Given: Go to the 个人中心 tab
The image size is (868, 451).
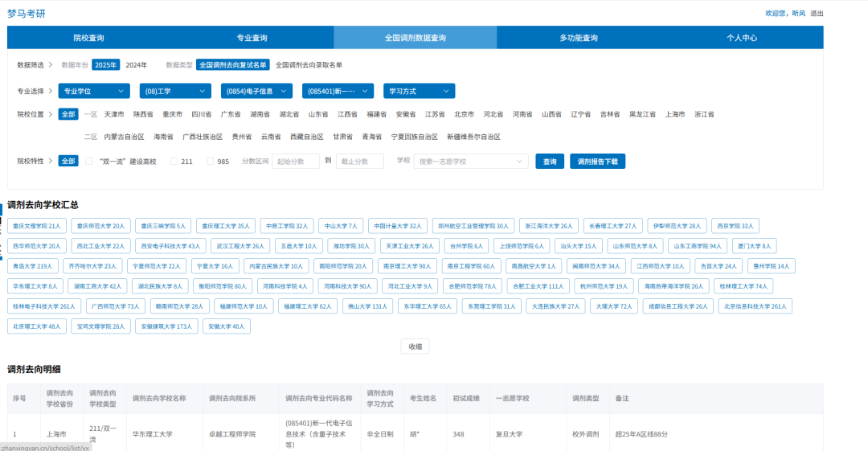Looking at the screenshot, I should coord(742,38).
